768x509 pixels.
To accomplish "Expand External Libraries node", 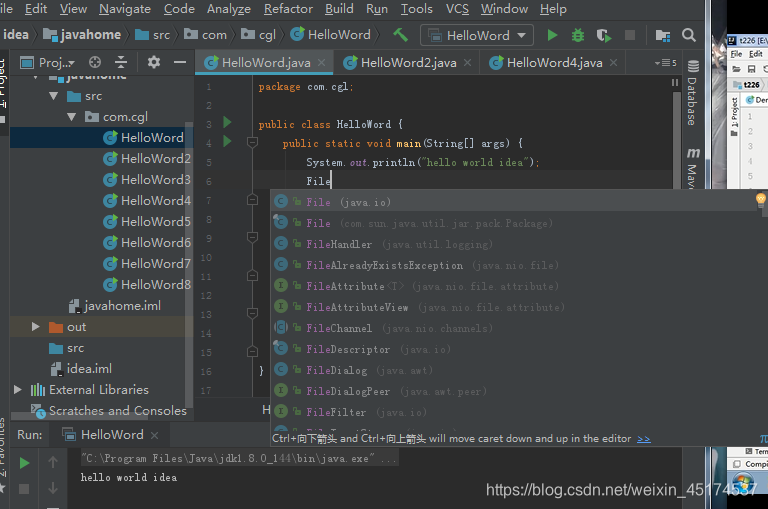I will pos(18,389).
